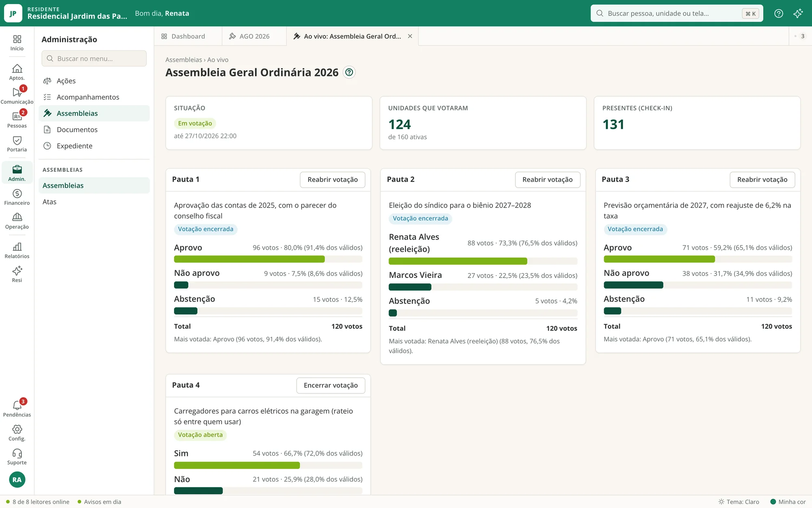This screenshot has width=812, height=508.
Task: Focus the Buscar no menu search field
Action: [94, 59]
